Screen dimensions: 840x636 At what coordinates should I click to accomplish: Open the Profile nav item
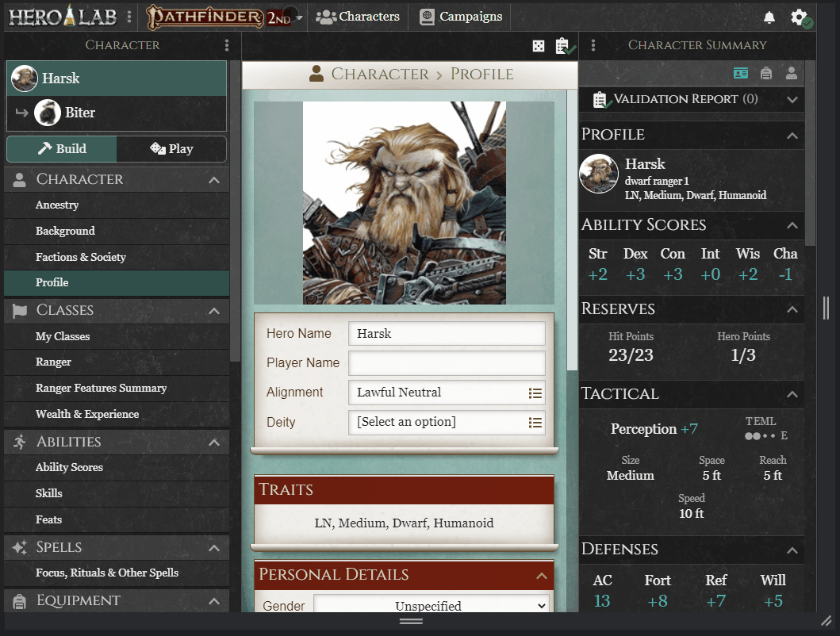(117, 283)
